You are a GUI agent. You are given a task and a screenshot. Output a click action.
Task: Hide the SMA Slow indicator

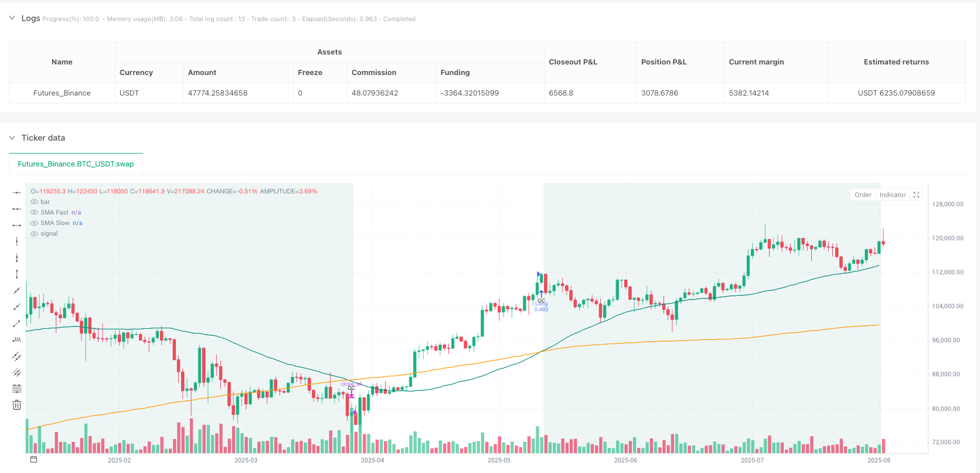[35, 223]
